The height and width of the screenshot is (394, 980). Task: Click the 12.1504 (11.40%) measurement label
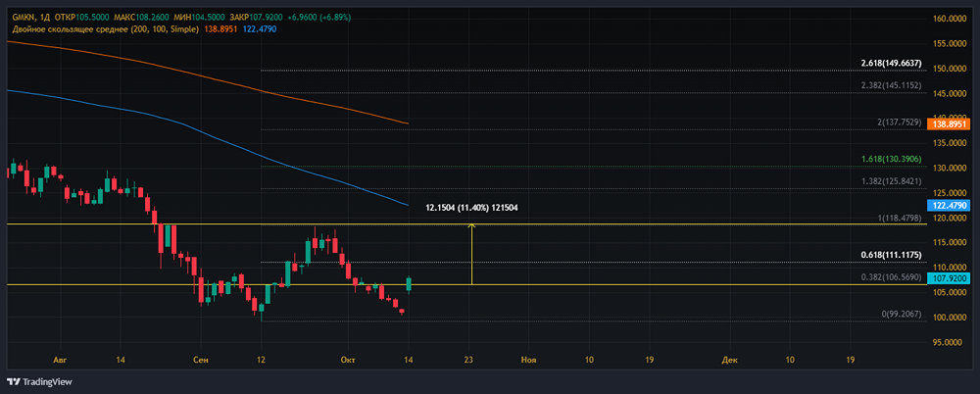(472, 207)
